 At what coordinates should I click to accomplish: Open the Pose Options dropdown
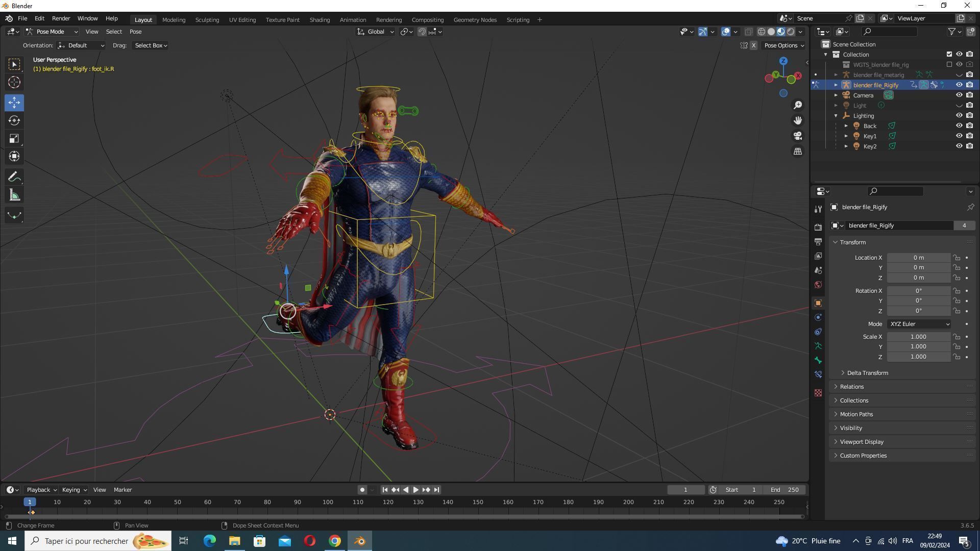pos(783,45)
